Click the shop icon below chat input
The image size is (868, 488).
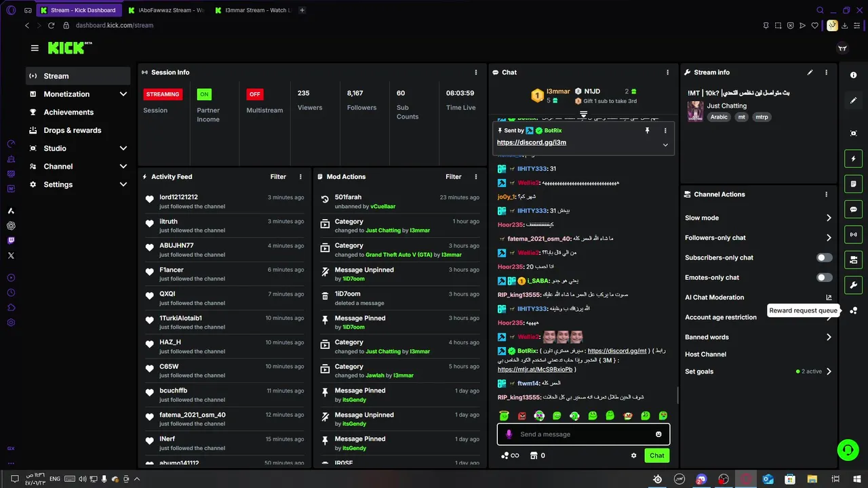[534, 455]
